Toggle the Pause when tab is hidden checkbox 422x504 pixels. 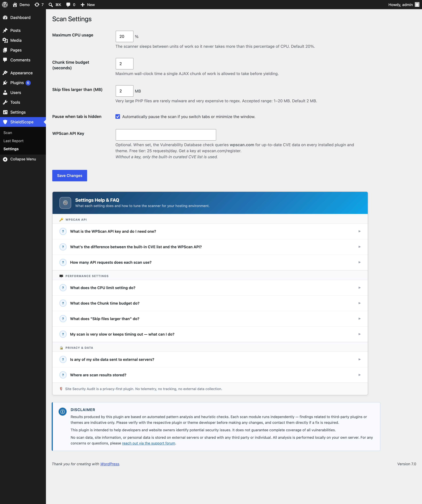[x=118, y=117]
